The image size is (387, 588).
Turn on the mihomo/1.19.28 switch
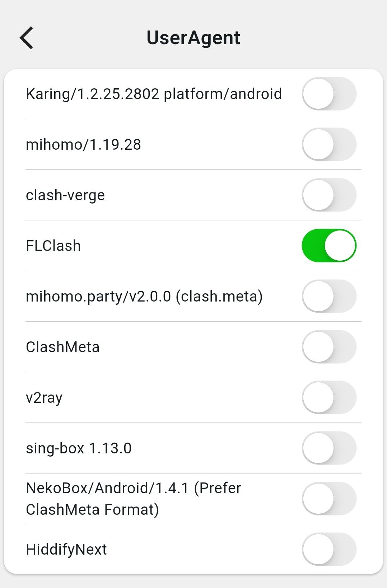[329, 144]
